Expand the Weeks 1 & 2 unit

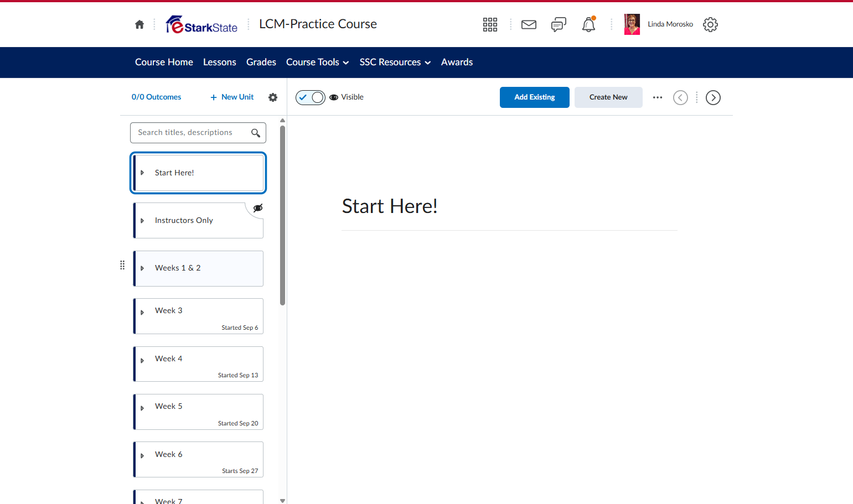142,268
